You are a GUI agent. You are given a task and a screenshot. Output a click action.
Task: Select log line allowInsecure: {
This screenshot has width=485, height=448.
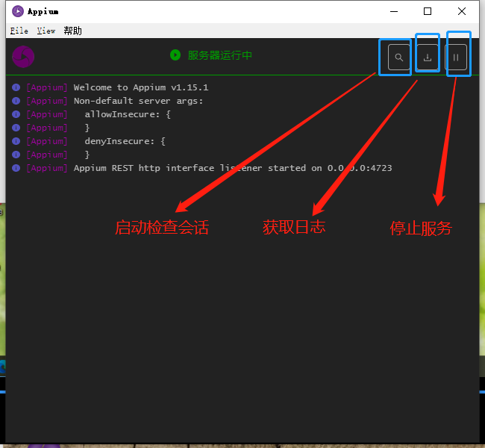pyautogui.click(x=128, y=114)
